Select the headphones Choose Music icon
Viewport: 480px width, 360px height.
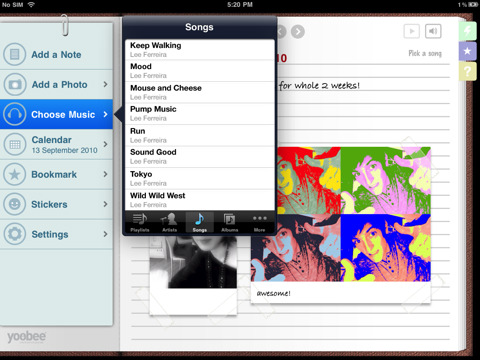[15, 114]
